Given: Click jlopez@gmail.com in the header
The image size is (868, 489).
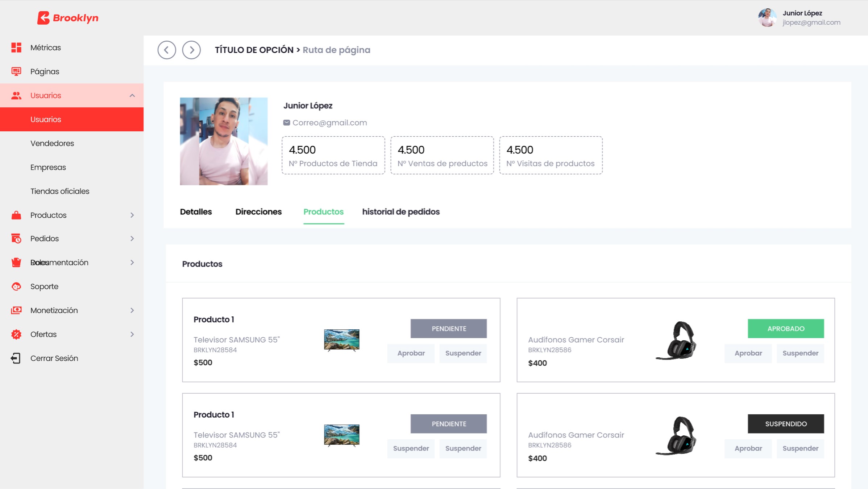Looking at the screenshot, I should (x=811, y=22).
